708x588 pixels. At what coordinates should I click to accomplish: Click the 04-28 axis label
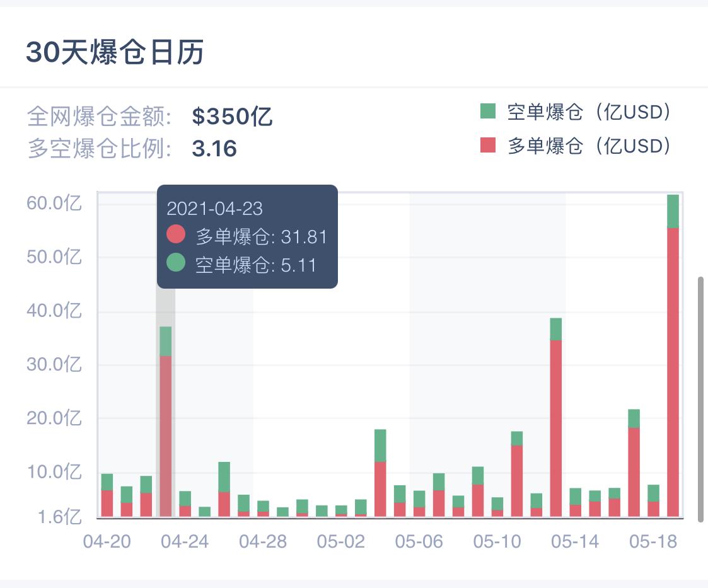[x=262, y=541]
